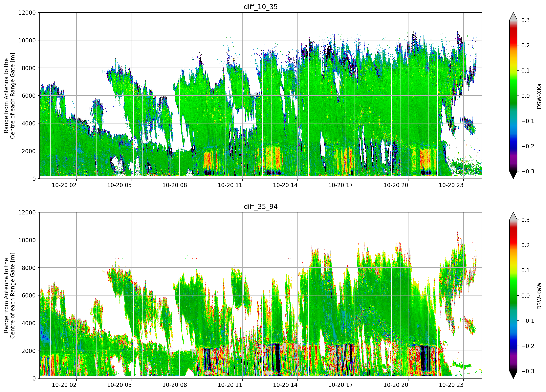This screenshot has width=546, height=392.
Task: Click x tick '10-20 23' under diff_10_35
Action: coord(451,185)
